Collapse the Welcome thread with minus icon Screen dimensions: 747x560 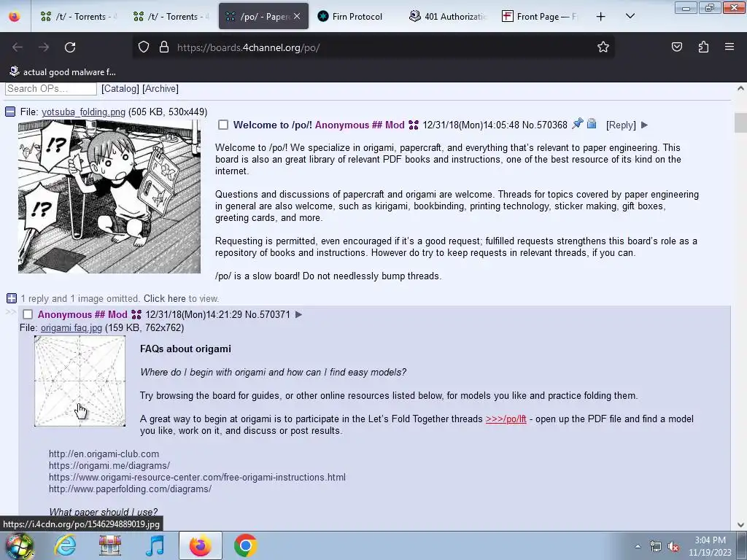pyautogui.click(x=10, y=112)
